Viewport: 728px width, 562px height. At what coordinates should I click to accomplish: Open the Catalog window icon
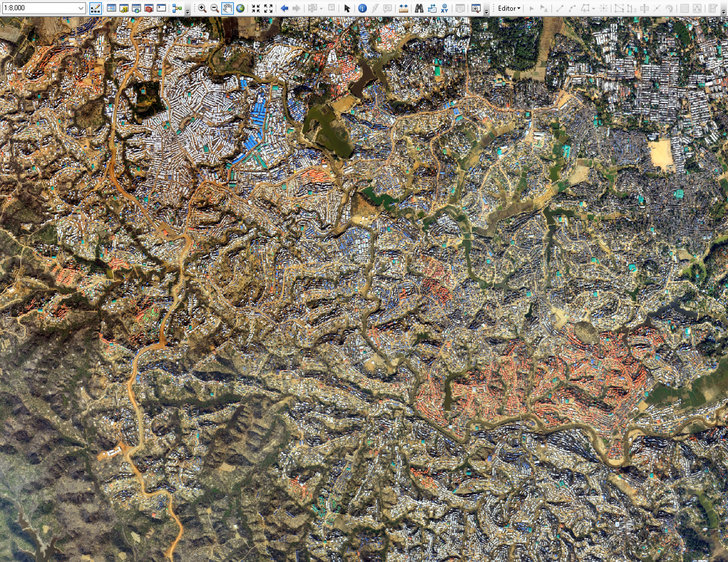tap(124, 8)
